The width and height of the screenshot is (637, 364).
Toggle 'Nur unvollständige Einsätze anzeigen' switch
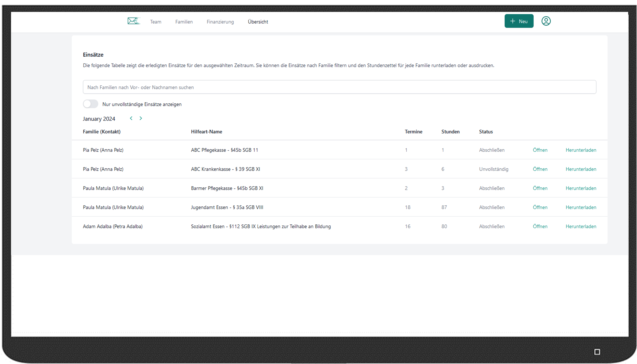pos(91,104)
